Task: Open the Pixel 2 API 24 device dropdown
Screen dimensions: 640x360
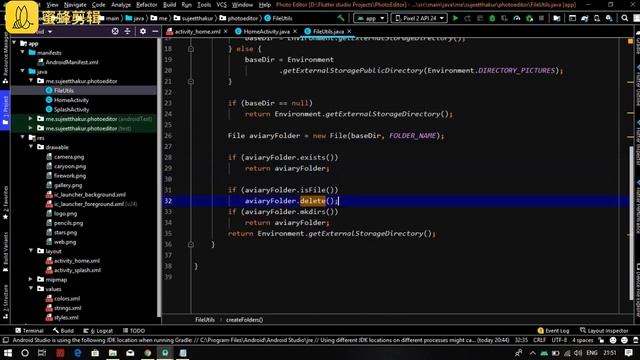Action: [419, 18]
